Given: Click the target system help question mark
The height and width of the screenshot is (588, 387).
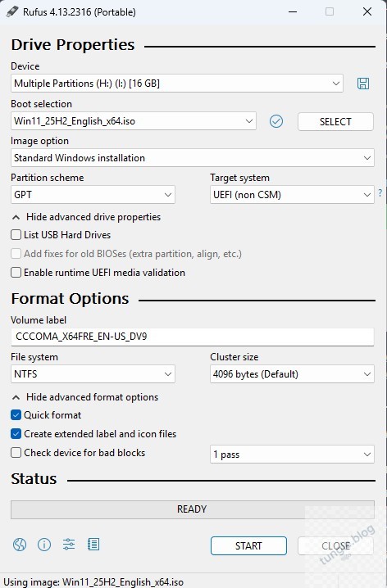Looking at the screenshot, I should [380, 192].
